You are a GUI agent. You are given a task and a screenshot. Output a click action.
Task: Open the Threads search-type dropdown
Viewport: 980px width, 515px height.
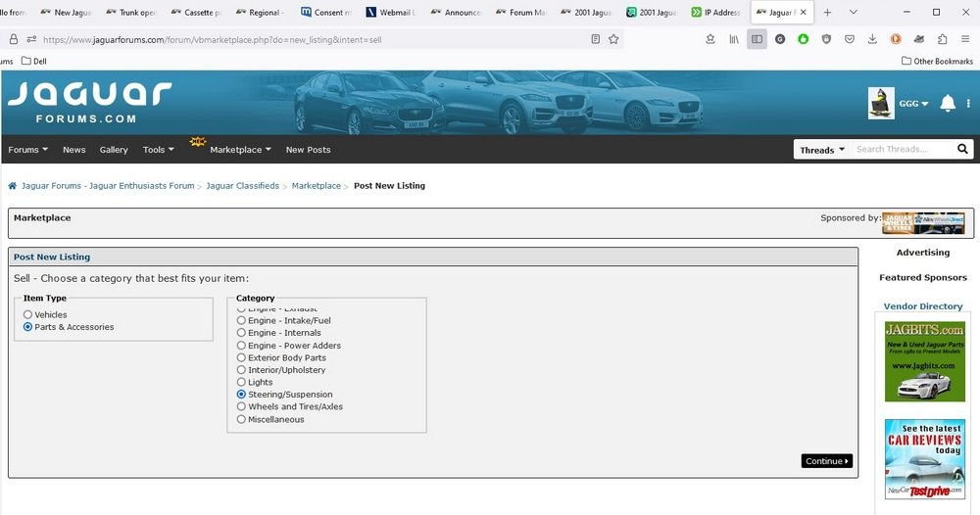tap(821, 150)
